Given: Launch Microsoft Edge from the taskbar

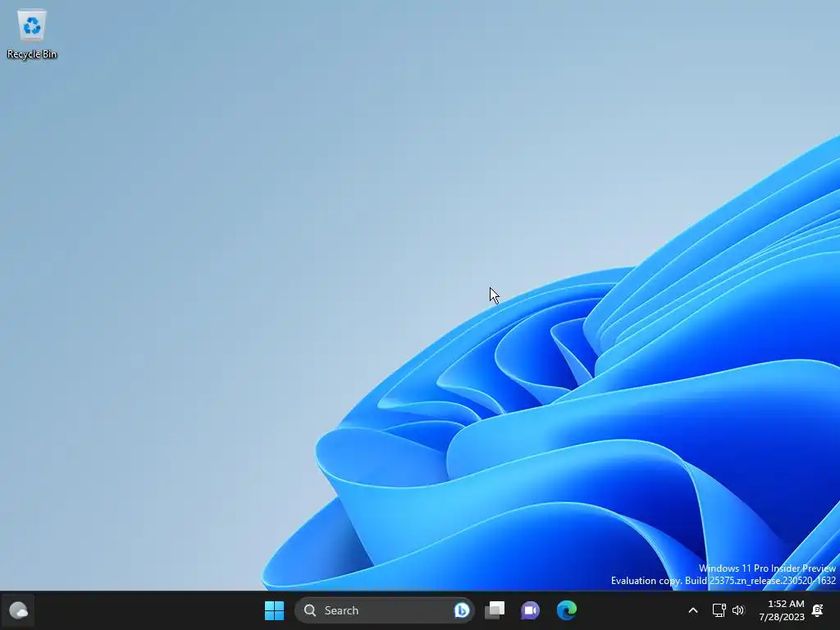Looking at the screenshot, I should pos(566,610).
